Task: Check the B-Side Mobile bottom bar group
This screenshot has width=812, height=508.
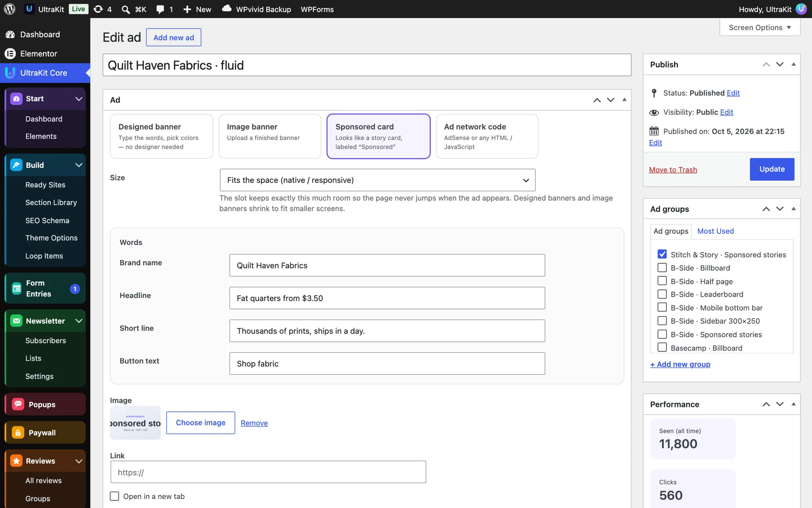Action: coord(662,308)
